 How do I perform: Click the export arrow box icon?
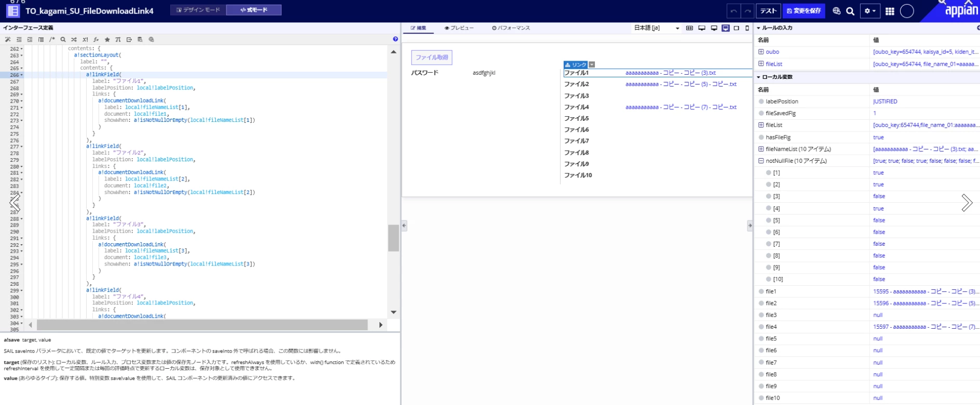(x=129, y=39)
